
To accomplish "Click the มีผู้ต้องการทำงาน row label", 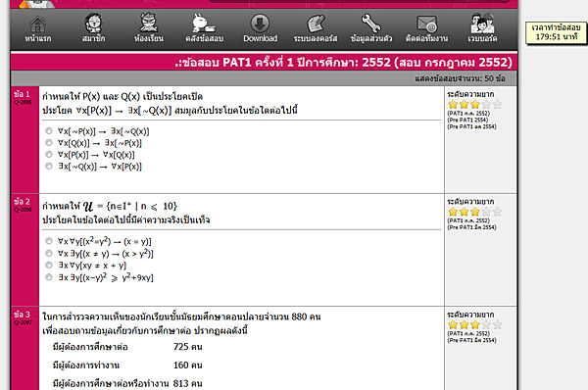I will click(x=86, y=366).
